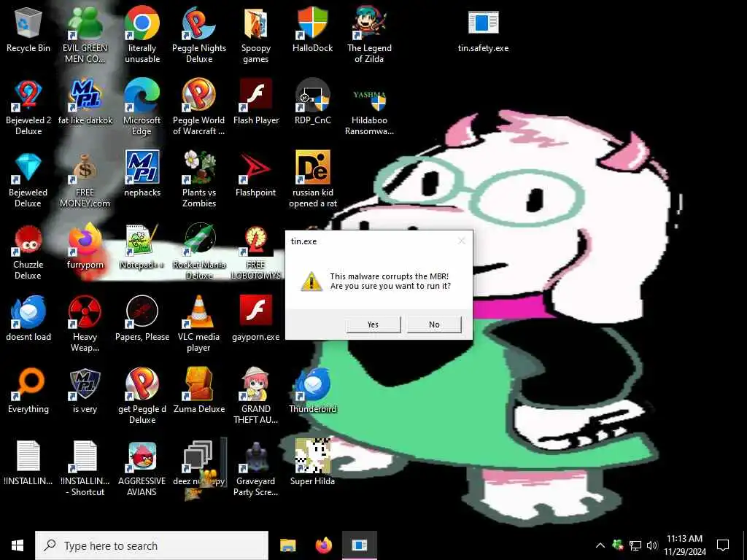Open File Explorer from the taskbar

287,545
